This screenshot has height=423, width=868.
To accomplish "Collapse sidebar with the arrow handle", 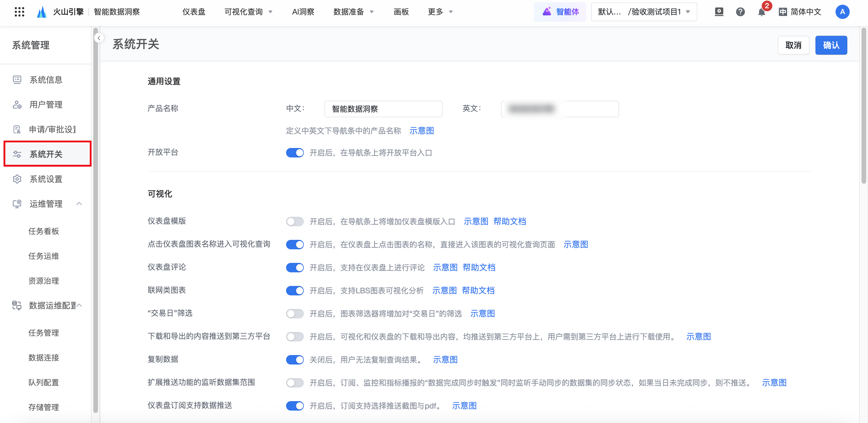I will click(x=99, y=38).
